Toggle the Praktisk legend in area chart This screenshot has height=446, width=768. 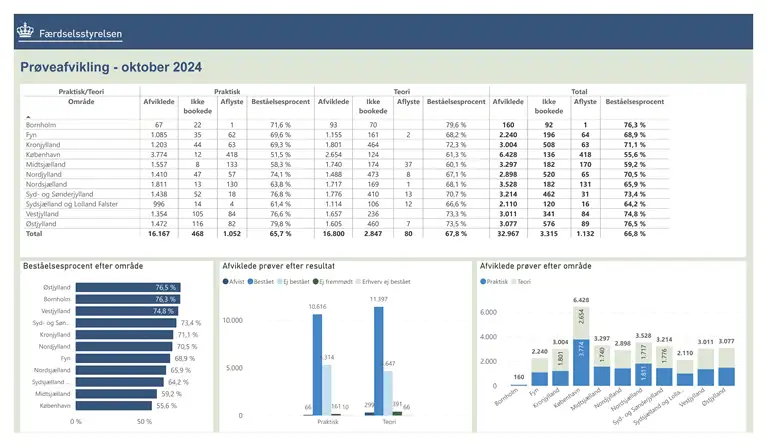[485, 282]
